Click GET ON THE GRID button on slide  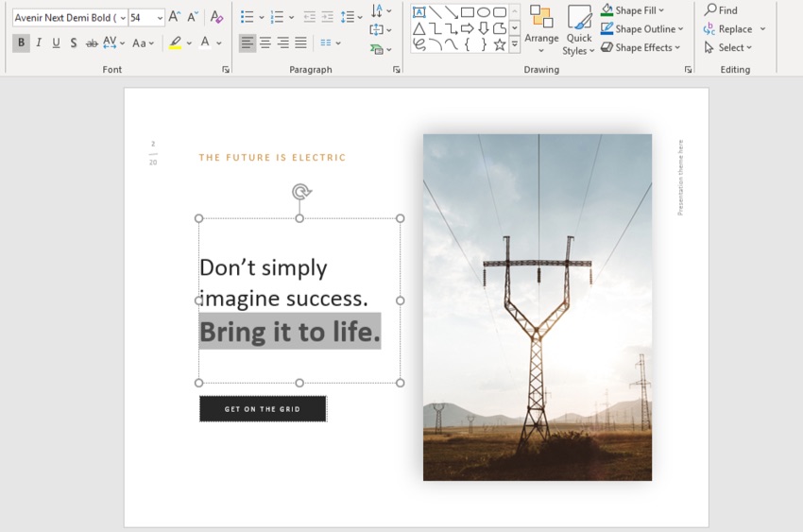coord(263,408)
